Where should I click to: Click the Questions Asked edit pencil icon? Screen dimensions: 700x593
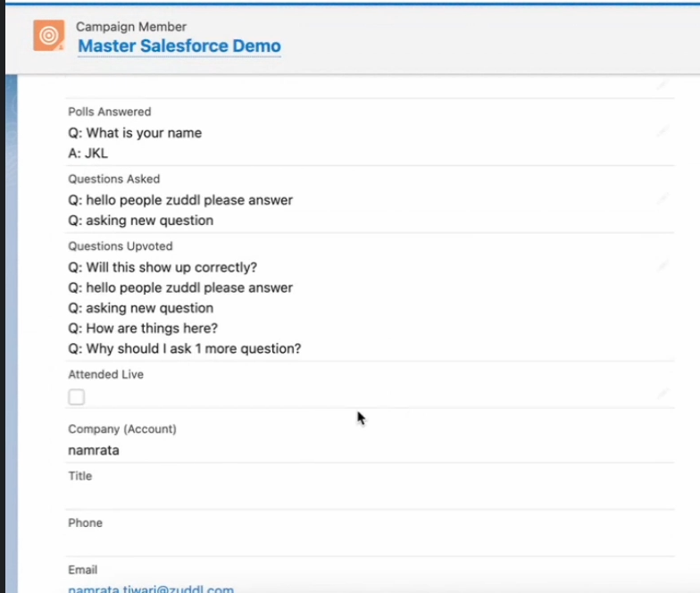662,198
